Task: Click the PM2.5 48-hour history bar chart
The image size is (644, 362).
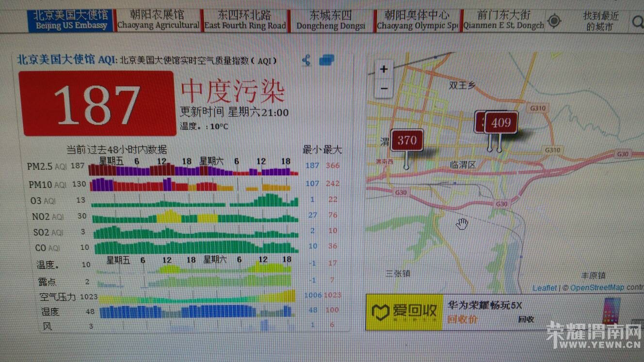Action: pyautogui.click(x=193, y=170)
